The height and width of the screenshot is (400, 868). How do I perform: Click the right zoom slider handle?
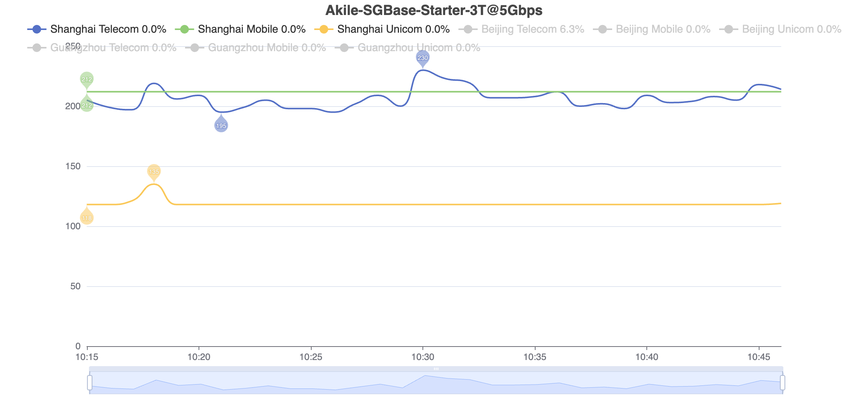pos(783,383)
